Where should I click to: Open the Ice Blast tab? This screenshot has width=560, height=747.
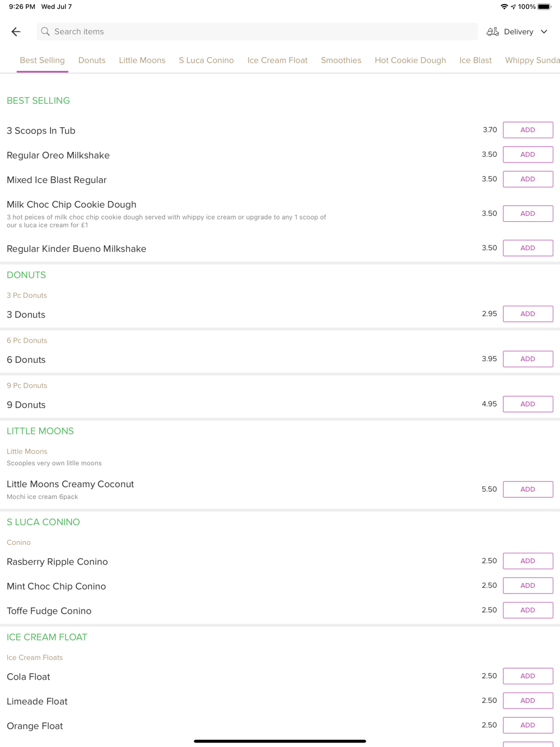475,60
